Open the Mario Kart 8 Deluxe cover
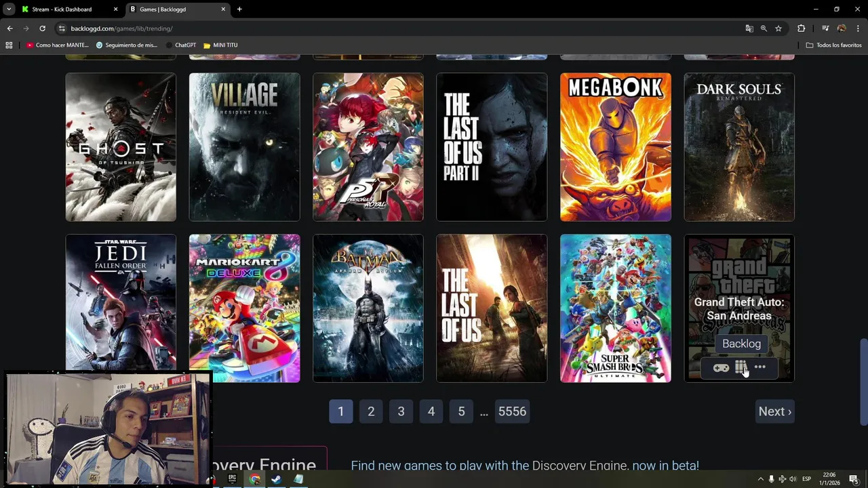This screenshot has height=488, width=868. (244, 308)
